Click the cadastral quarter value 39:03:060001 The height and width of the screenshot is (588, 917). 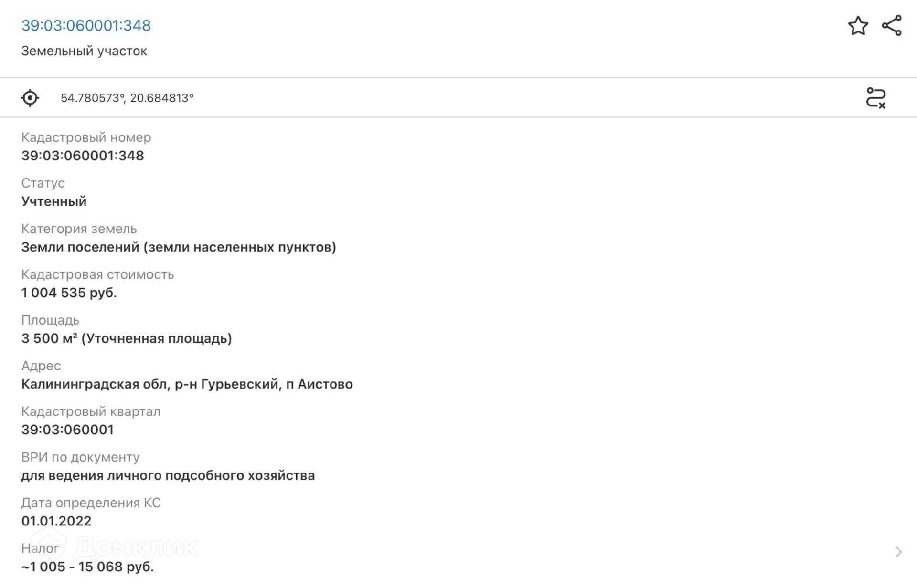67,430
